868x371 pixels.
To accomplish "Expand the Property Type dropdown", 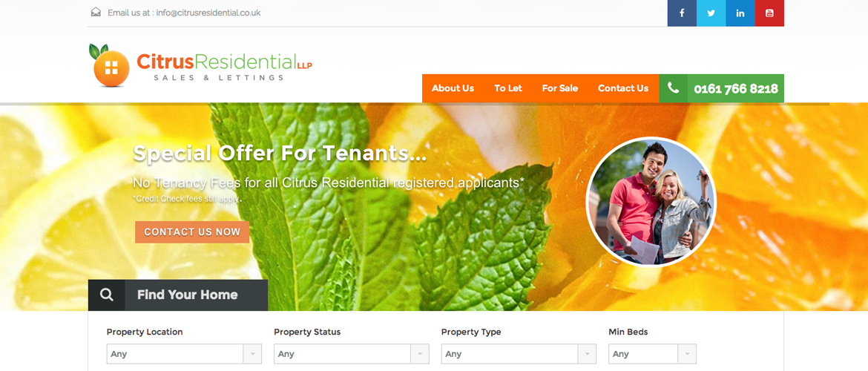I will click(x=519, y=354).
